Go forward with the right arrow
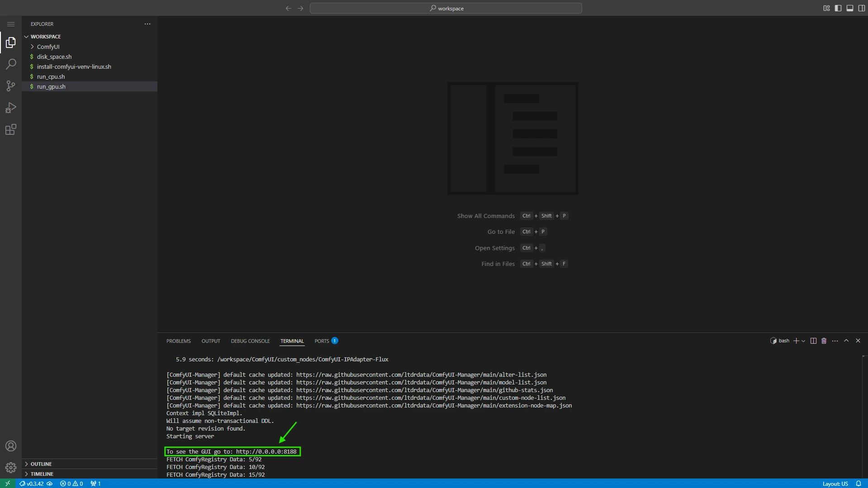Screen dimensions: 868x488 (x=300, y=8)
